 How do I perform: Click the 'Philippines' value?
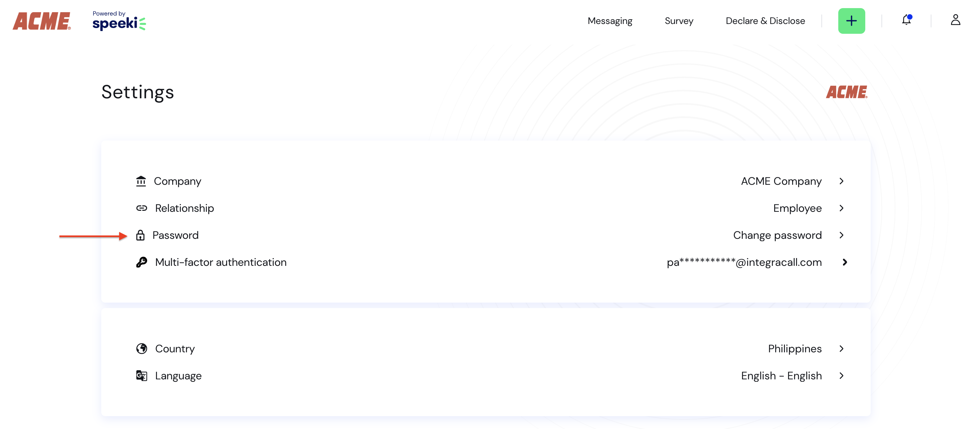click(795, 349)
